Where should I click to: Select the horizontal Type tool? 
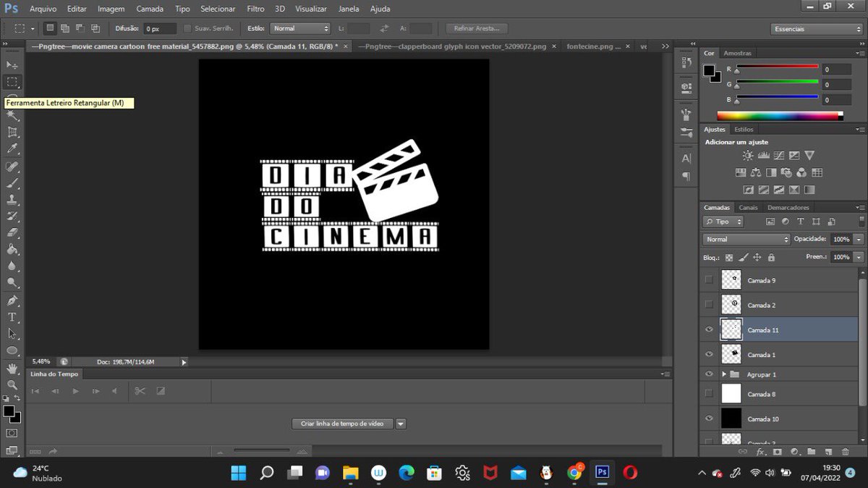tap(13, 319)
